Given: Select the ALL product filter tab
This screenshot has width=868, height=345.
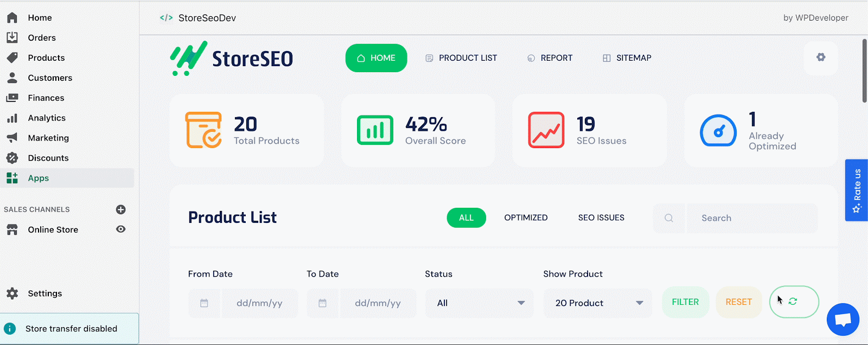Looking at the screenshot, I should point(467,218).
